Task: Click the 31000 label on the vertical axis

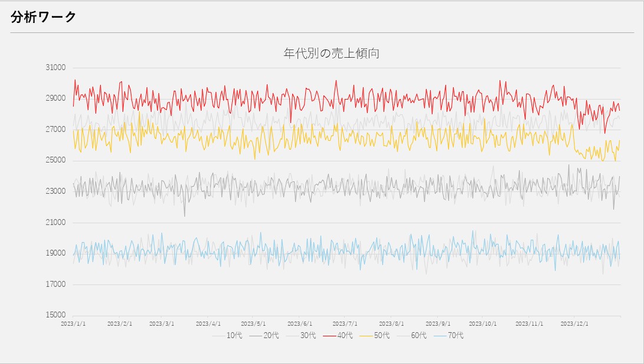Action: 56,68
